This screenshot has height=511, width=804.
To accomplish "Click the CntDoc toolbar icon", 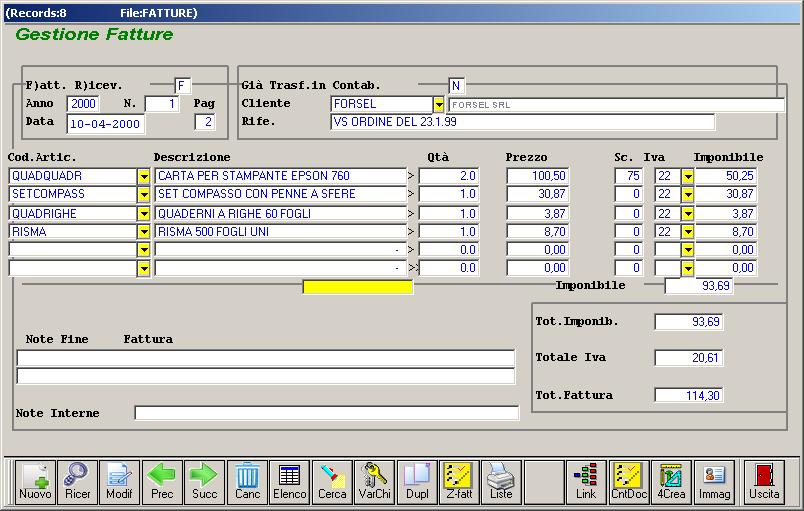I will tap(629, 482).
